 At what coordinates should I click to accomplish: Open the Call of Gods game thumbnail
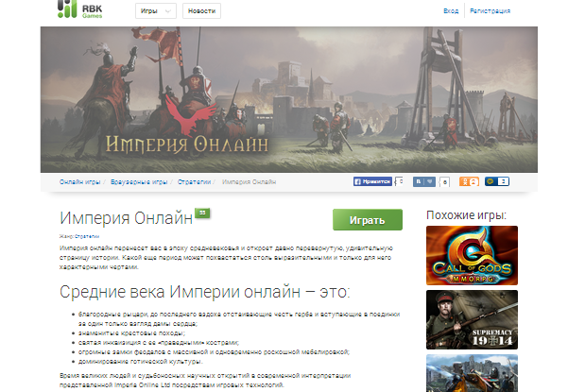click(472, 256)
